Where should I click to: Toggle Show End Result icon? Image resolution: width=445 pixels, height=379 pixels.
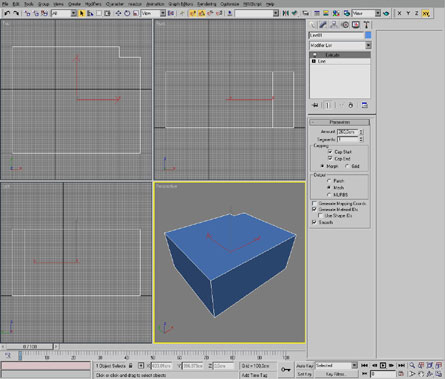328,105
